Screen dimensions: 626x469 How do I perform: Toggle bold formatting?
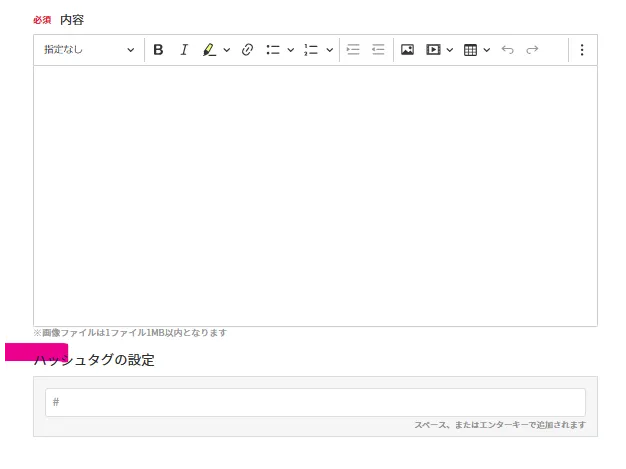point(158,50)
